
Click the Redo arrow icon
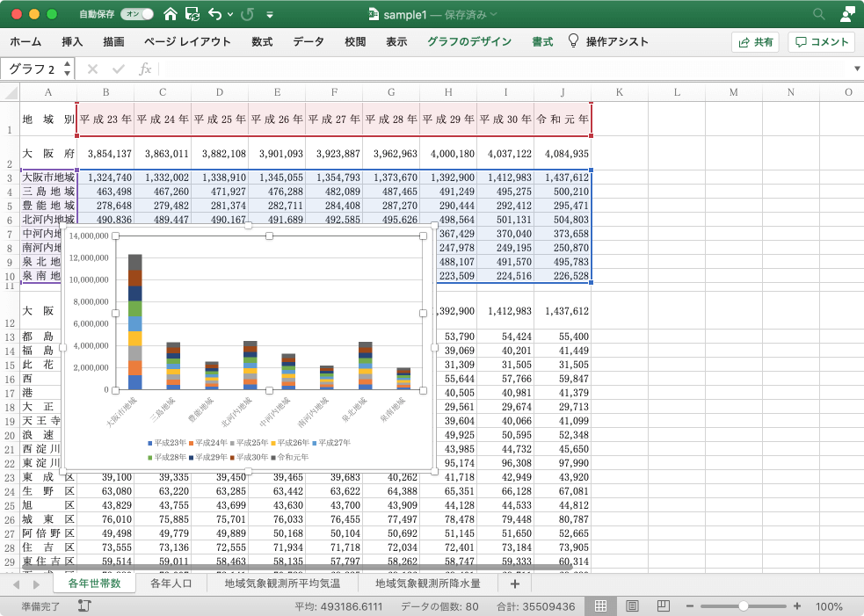247,14
